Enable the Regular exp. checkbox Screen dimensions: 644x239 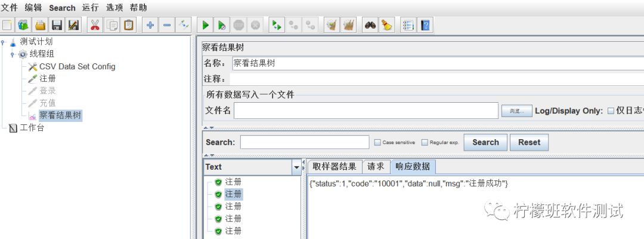[x=425, y=143]
